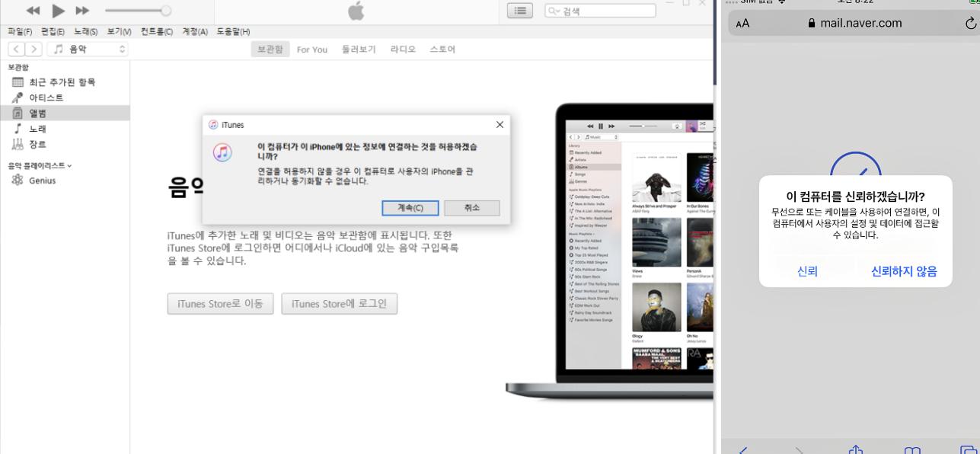Select 장르 in the sidebar
Image resolution: width=980 pixels, height=454 pixels.
pyautogui.click(x=37, y=144)
